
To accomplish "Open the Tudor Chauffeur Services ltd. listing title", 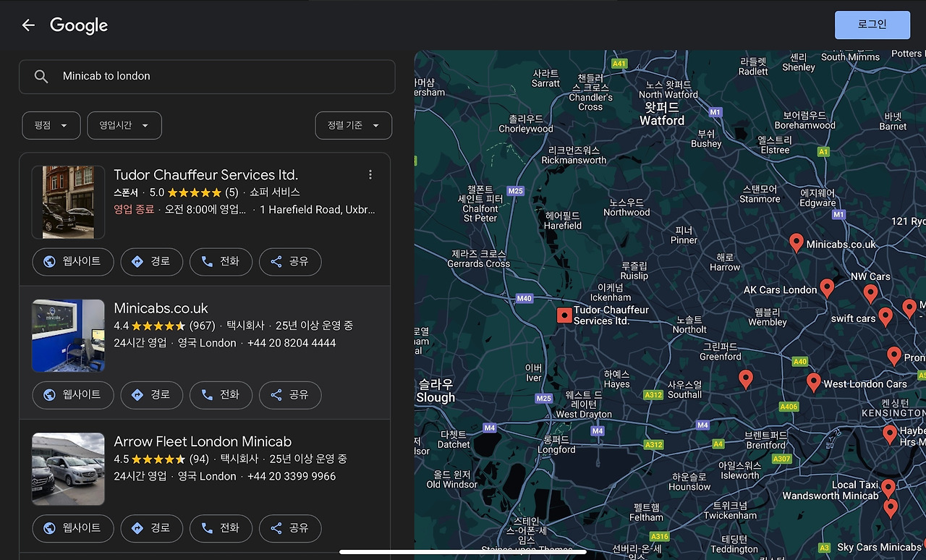I will pyautogui.click(x=206, y=175).
